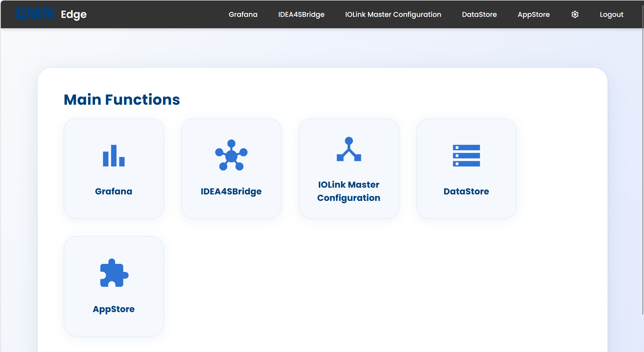The height and width of the screenshot is (352, 644).
Task: Click the AppStore puzzle piece icon
Action: tap(114, 273)
